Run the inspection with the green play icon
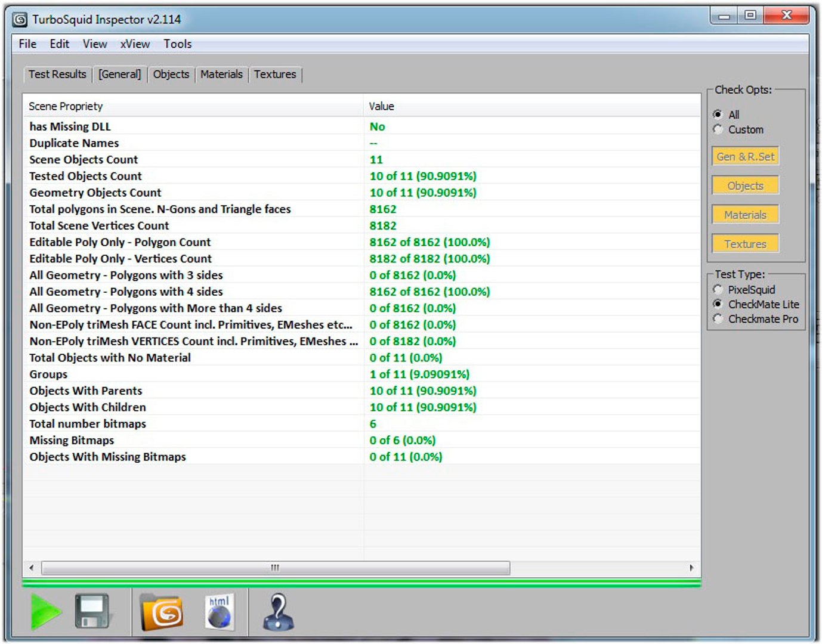The width and height of the screenshot is (822, 644). [x=46, y=611]
